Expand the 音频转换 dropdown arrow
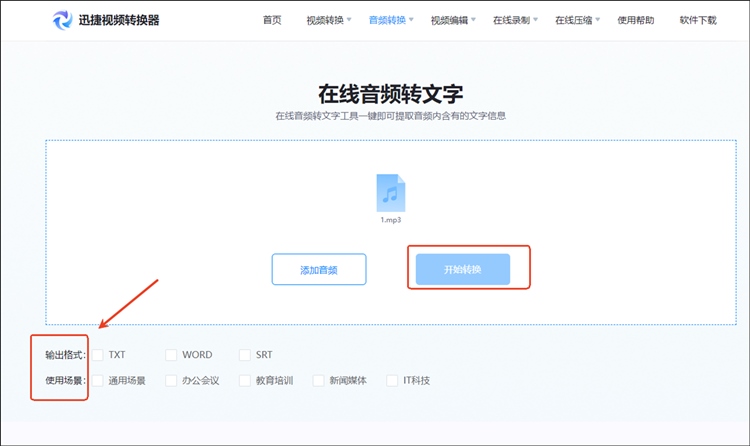 tap(411, 20)
